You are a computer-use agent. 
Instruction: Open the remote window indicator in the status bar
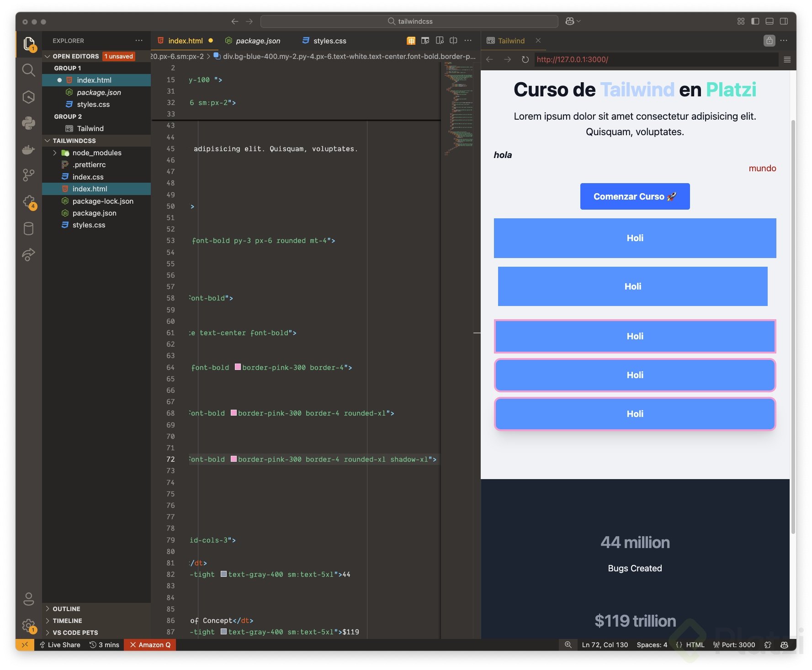25,645
